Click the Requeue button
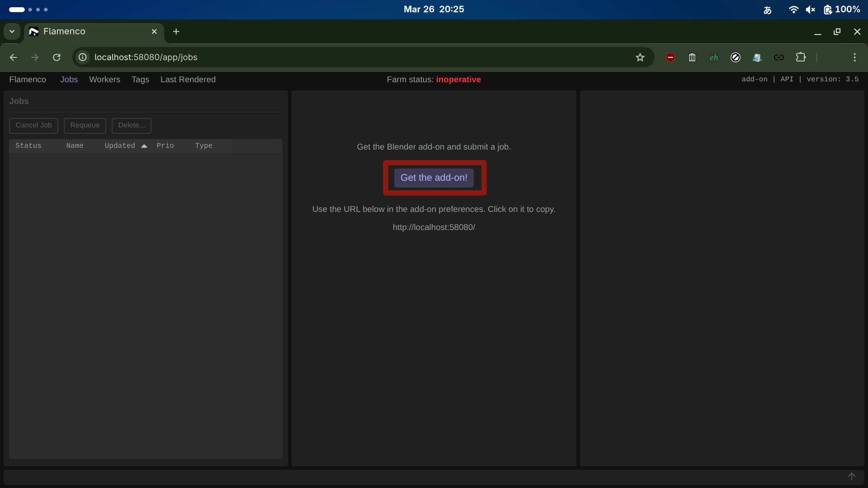Screen dimensions: 868x488 (x=85, y=126)
